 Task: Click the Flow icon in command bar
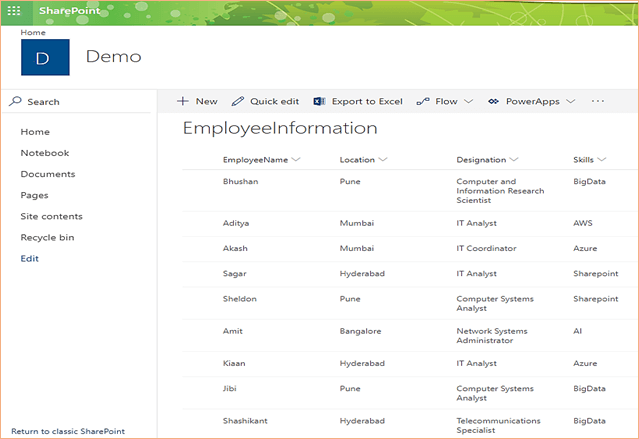[423, 101]
